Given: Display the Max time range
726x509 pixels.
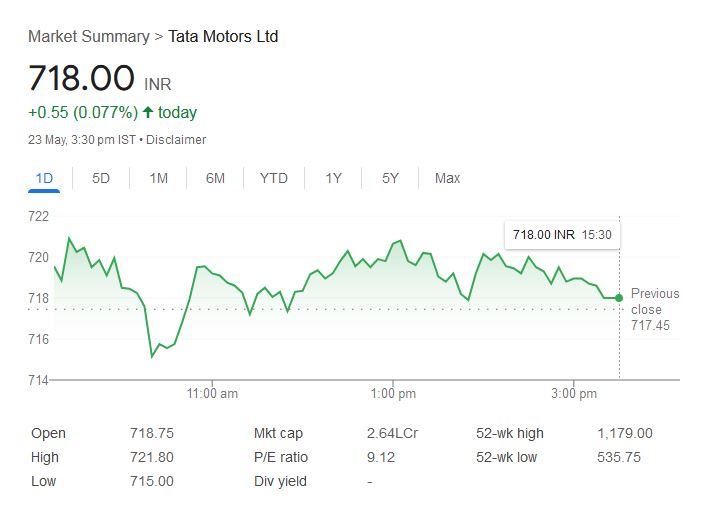Looking at the screenshot, I should click(447, 178).
